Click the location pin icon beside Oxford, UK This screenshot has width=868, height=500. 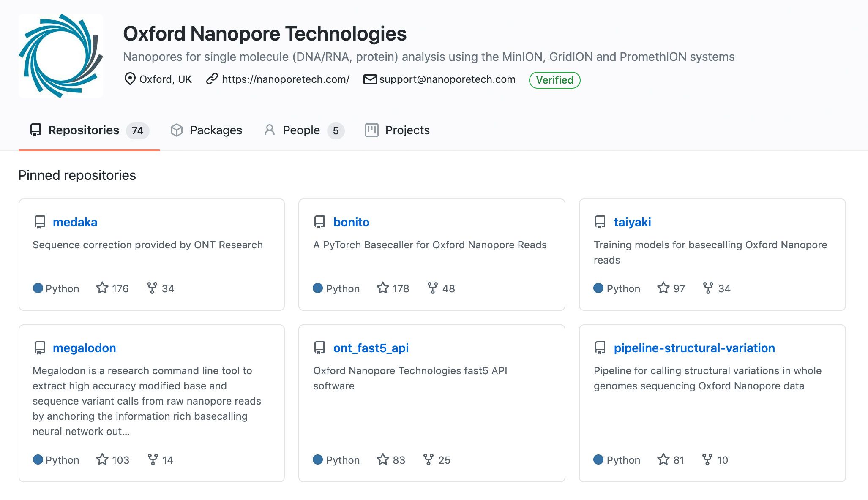pos(130,79)
